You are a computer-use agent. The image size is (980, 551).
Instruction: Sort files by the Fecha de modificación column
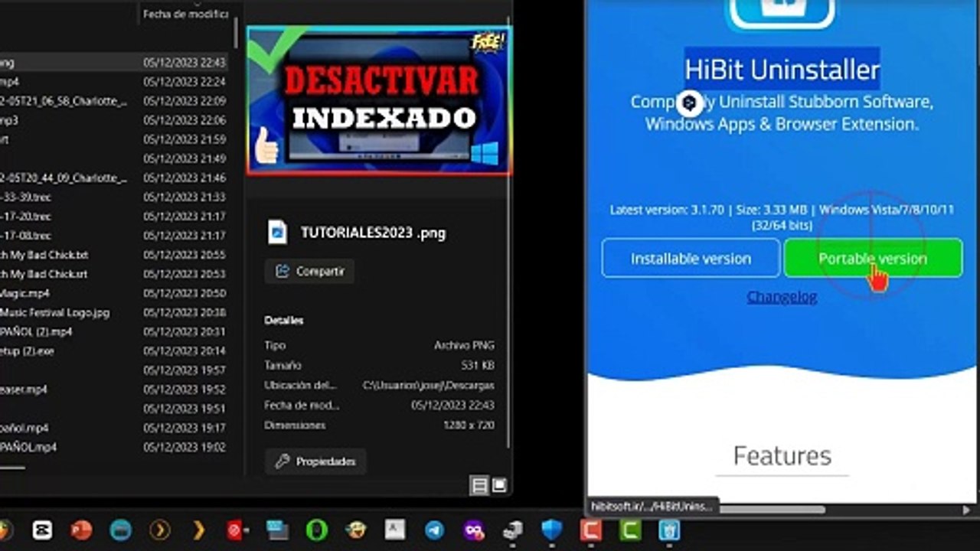pyautogui.click(x=185, y=15)
